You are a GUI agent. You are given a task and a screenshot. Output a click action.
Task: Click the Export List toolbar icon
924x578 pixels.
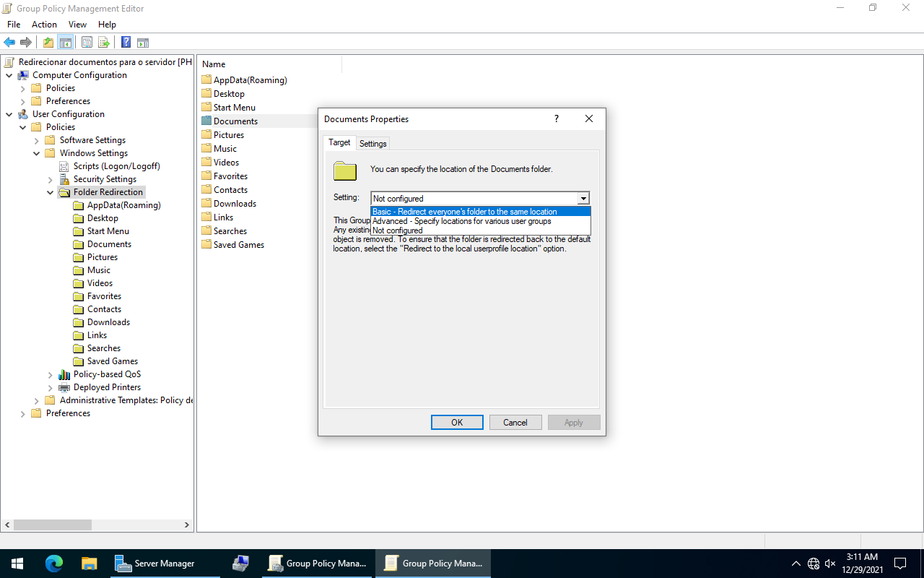(x=104, y=42)
